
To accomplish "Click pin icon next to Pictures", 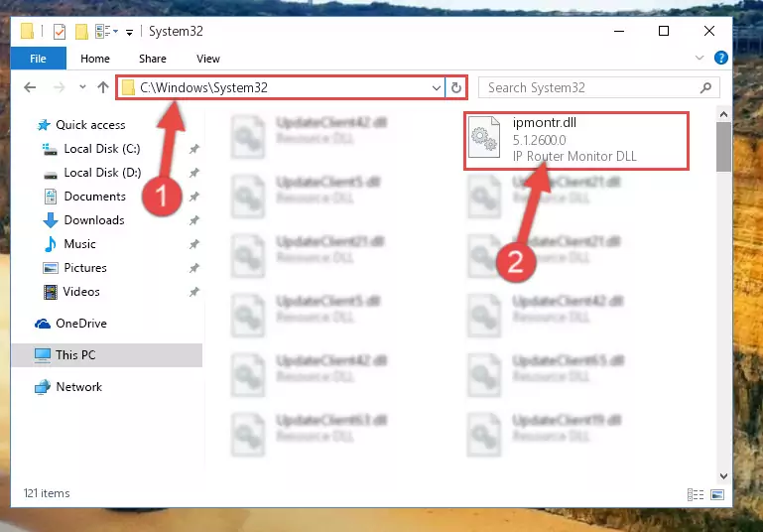I will 194,268.
